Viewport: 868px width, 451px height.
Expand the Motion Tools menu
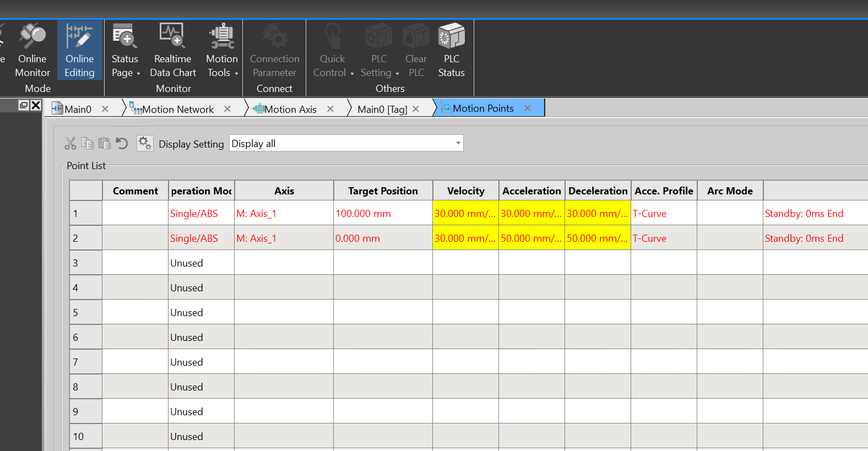pyautogui.click(x=222, y=65)
